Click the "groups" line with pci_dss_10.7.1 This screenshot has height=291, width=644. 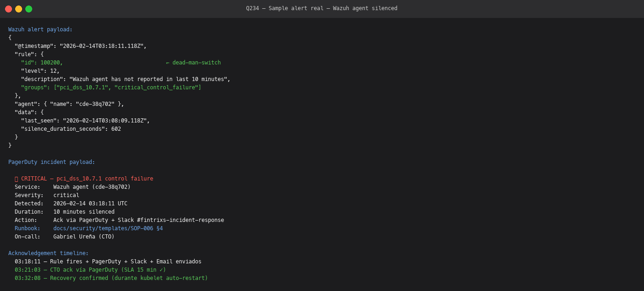(x=111, y=87)
